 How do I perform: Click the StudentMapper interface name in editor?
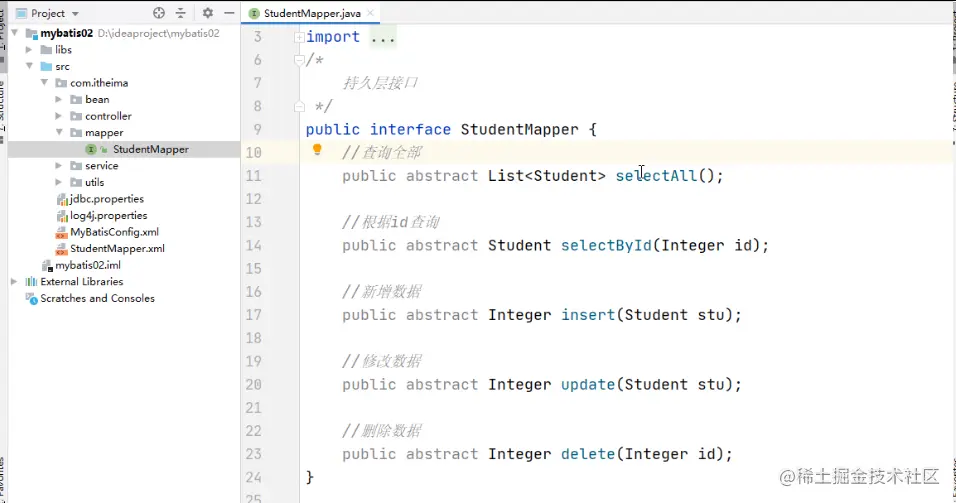pyautogui.click(x=519, y=129)
